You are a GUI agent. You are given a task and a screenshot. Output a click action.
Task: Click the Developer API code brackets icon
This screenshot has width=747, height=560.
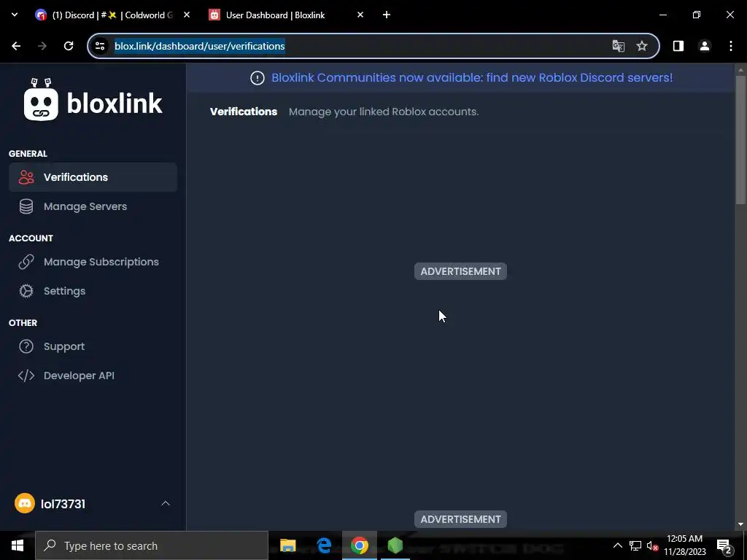click(26, 376)
